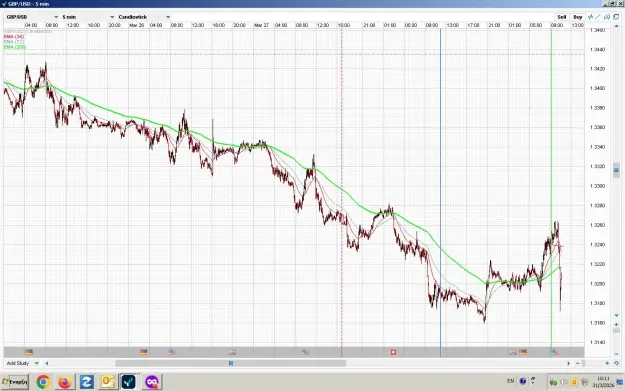Click the chart settings icon beside line tool
Image resolution: width=625 pixels, height=391 pixels.
click(x=607, y=17)
